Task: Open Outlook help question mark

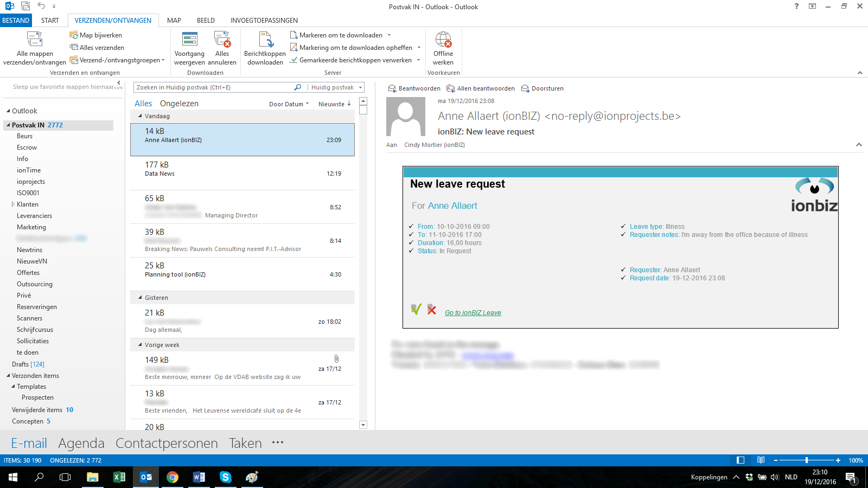Action: point(796,7)
